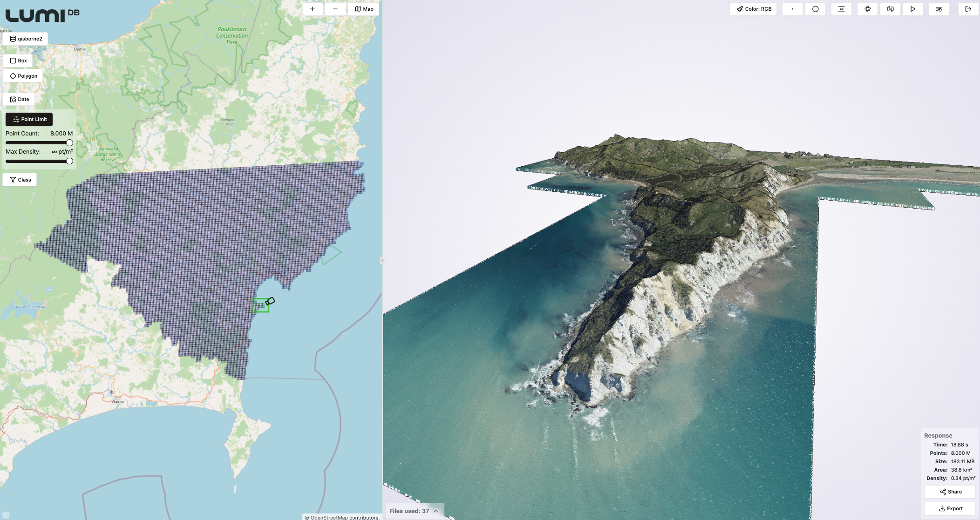
Task: Click the green selection box on map
Action: [x=260, y=305]
